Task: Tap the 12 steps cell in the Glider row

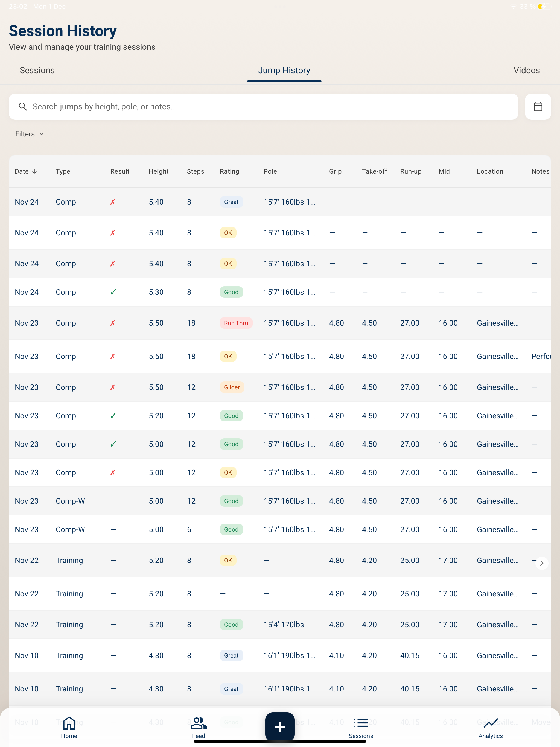Action: [x=191, y=387]
